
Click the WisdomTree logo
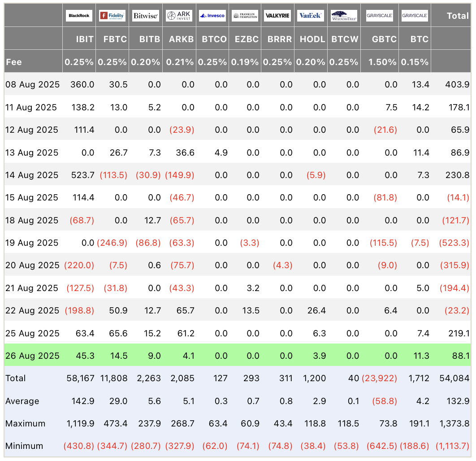click(x=344, y=16)
